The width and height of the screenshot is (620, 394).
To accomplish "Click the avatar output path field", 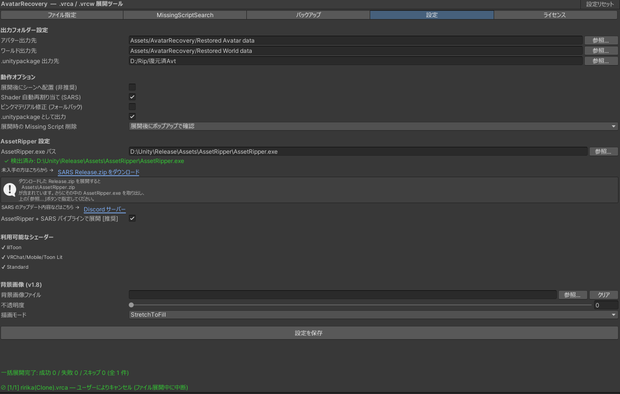I will pyautogui.click(x=355, y=40).
